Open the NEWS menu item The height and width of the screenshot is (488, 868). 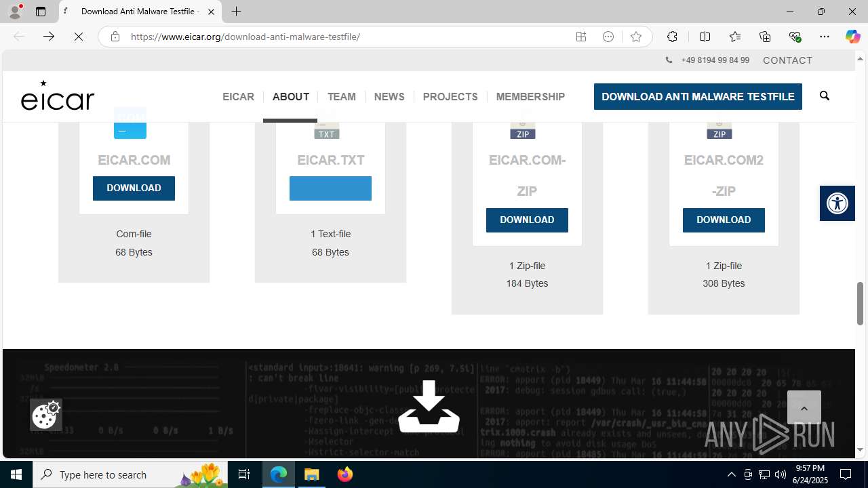click(x=389, y=97)
